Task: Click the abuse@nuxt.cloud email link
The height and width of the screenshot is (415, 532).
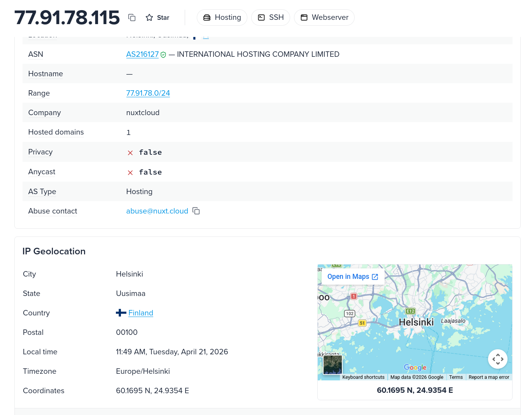Action: [x=157, y=211]
